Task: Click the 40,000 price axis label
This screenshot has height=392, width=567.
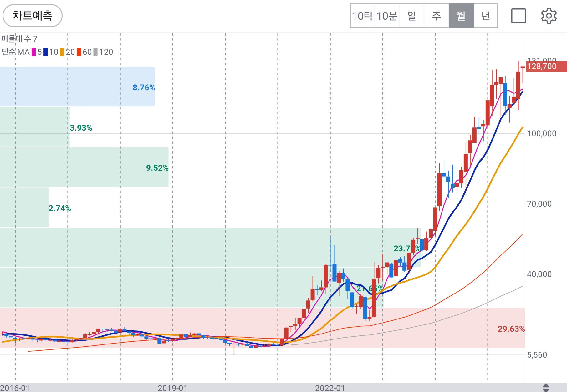Action: pyautogui.click(x=539, y=274)
